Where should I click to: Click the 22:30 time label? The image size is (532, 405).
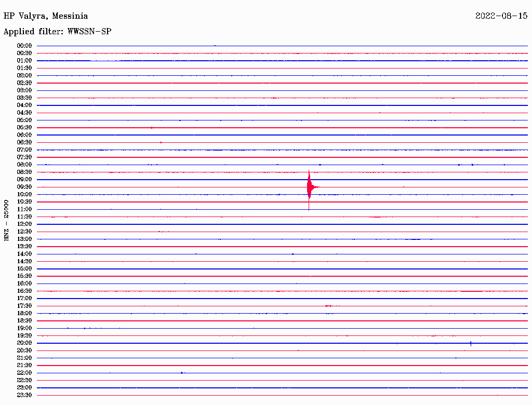[24, 380]
